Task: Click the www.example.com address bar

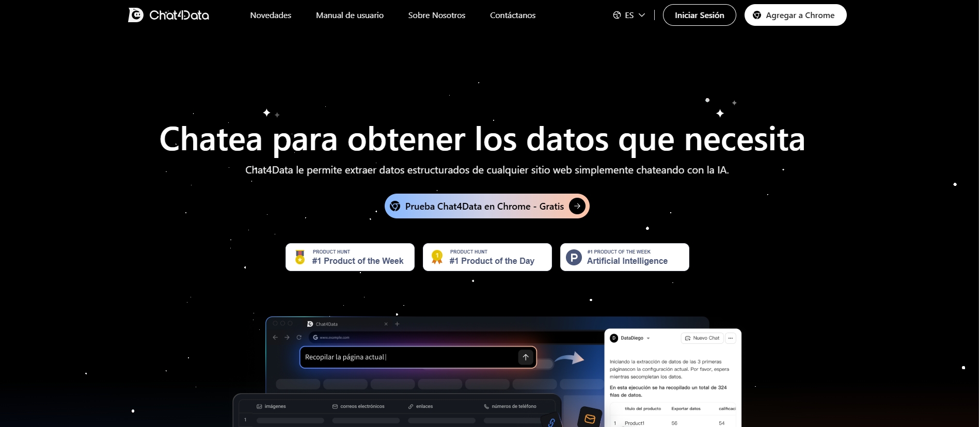Action: point(457,337)
